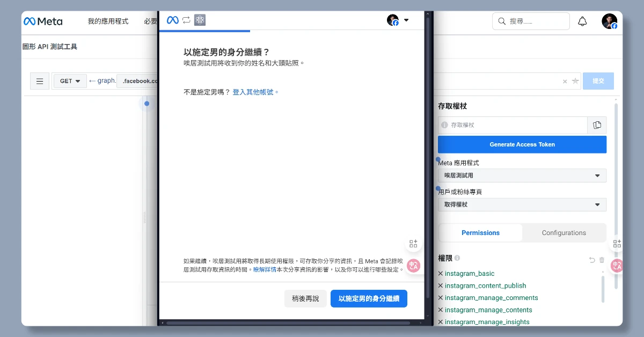Open the GET method dropdown
This screenshot has width=644, height=337.
point(70,81)
